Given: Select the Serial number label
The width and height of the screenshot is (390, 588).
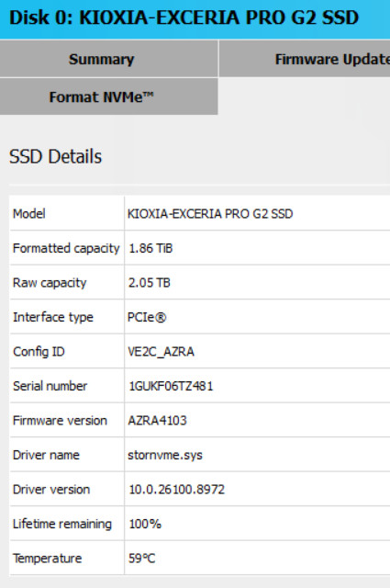Looking at the screenshot, I should point(50,386).
